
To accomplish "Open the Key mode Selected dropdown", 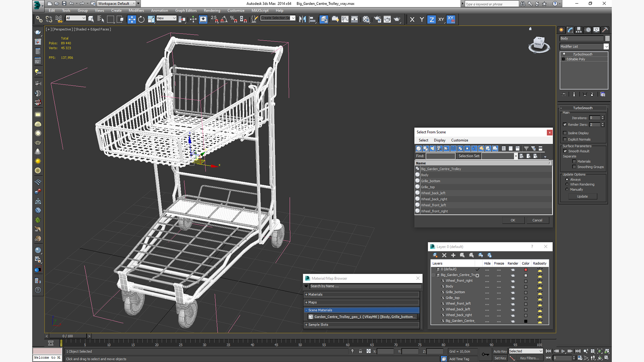I will click(526, 351).
